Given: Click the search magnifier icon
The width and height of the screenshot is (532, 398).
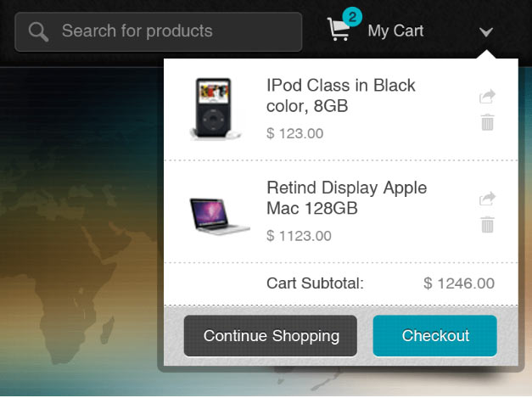Looking at the screenshot, I should (38, 32).
